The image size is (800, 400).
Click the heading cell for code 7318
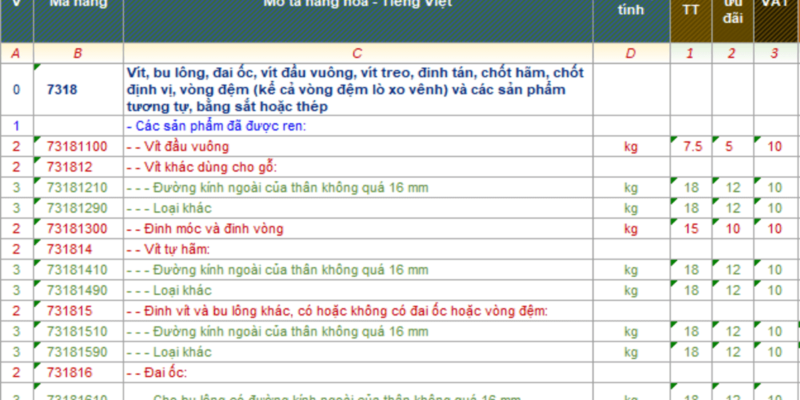tap(62, 89)
